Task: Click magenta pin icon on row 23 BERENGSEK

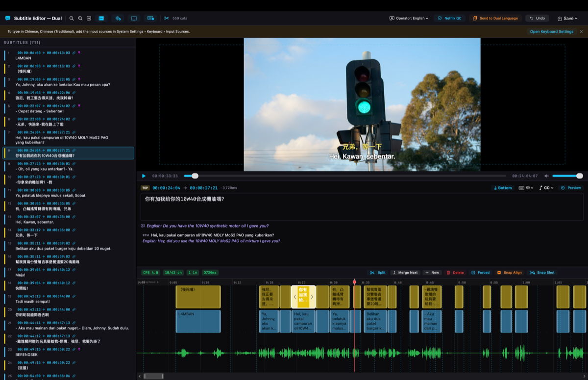Action: pos(79,349)
